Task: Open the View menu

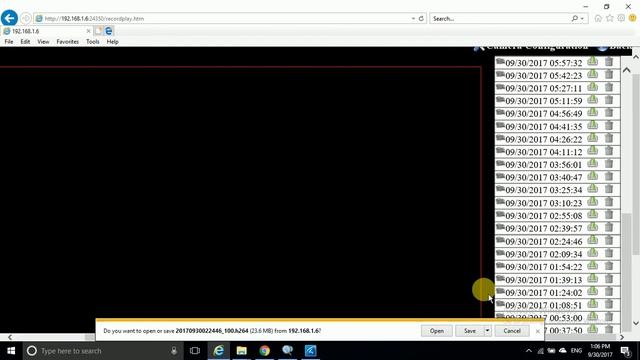Action: 43,42
